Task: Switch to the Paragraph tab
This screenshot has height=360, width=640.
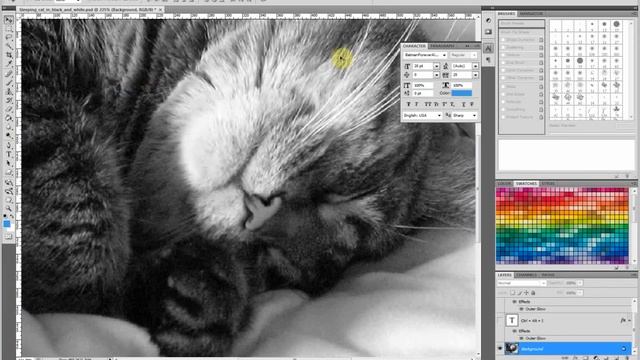Action: (x=442, y=46)
